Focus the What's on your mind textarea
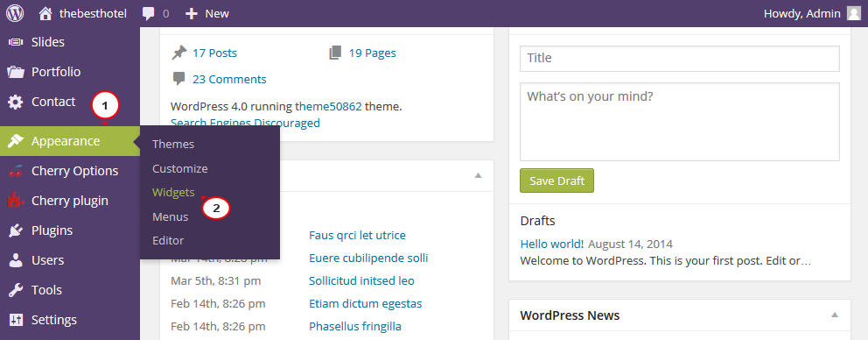This screenshot has height=340, width=868. [x=680, y=122]
